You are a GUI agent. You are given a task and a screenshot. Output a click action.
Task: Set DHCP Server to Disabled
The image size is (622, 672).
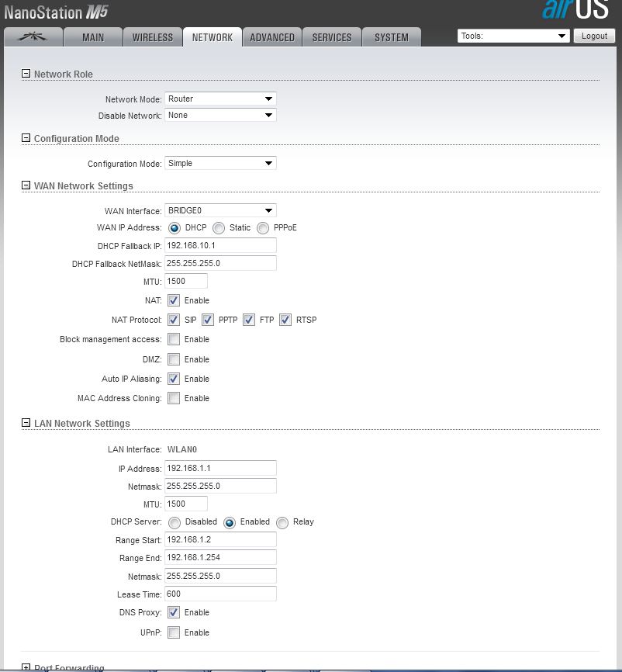[175, 522]
